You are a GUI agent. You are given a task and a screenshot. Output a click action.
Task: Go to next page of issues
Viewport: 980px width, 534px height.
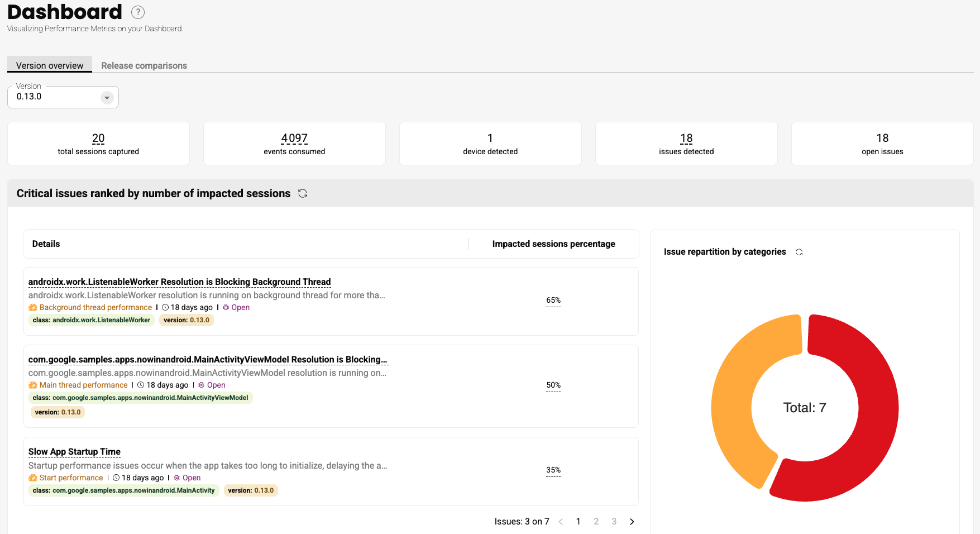pyautogui.click(x=632, y=522)
